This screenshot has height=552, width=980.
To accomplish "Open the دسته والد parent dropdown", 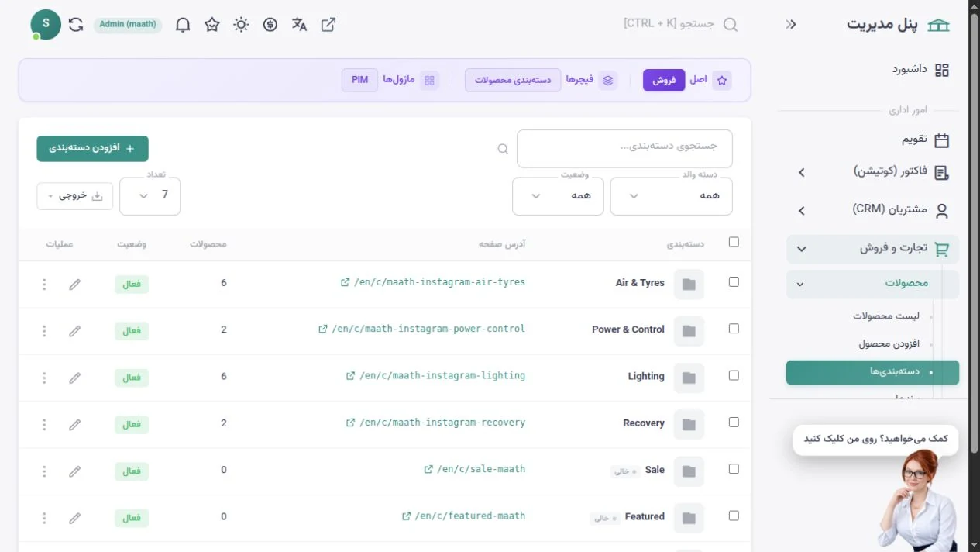I will (671, 196).
